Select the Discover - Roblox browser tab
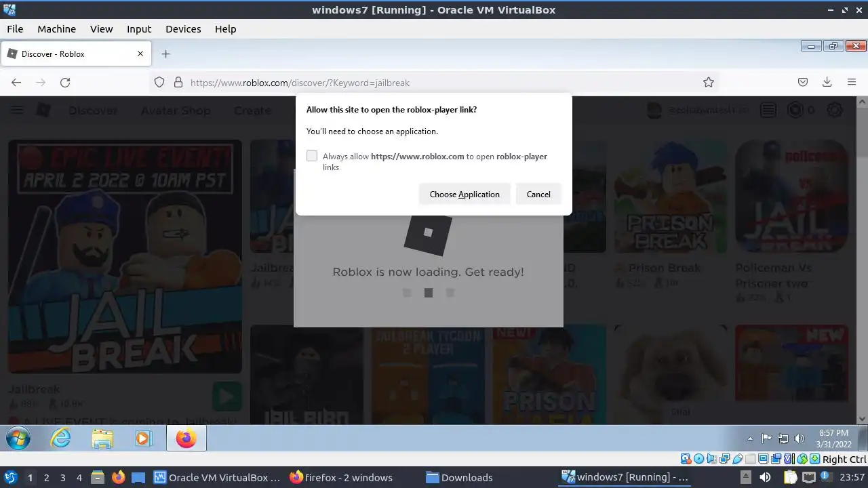 [x=76, y=54]
